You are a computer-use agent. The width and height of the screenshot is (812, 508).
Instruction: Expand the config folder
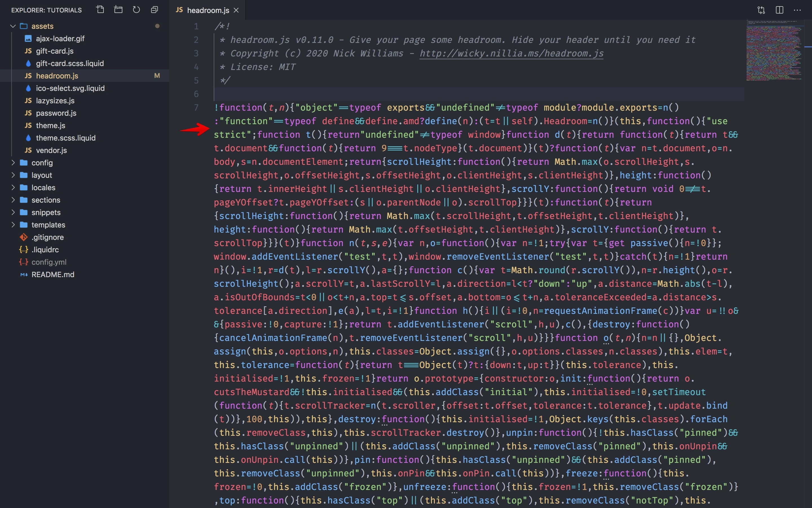(x=13, y=163)
